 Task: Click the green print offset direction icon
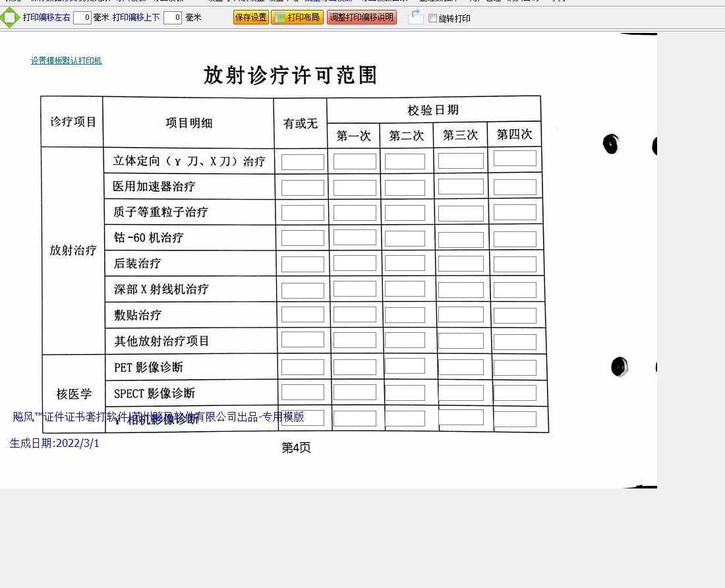10,18
